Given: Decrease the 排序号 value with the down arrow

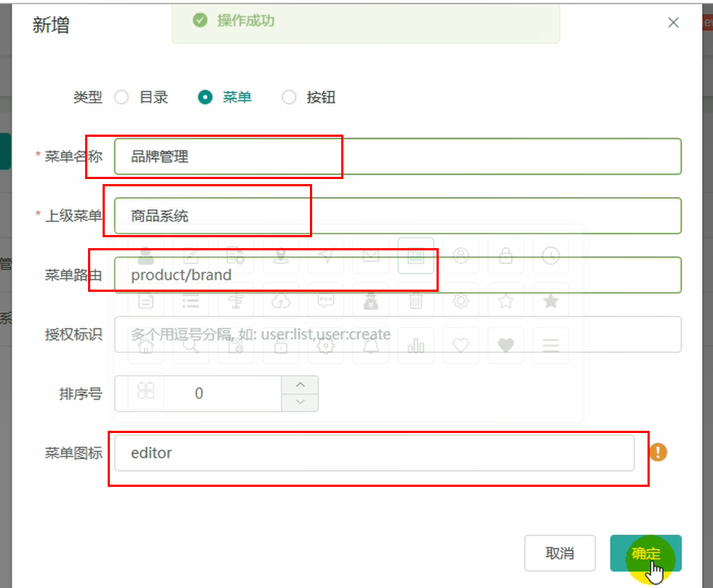Looking at the screenshot, I should pos(300,402).
